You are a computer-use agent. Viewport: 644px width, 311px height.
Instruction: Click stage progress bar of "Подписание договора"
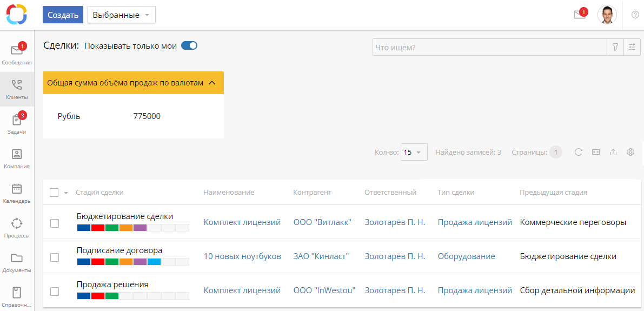pos(133,262)
